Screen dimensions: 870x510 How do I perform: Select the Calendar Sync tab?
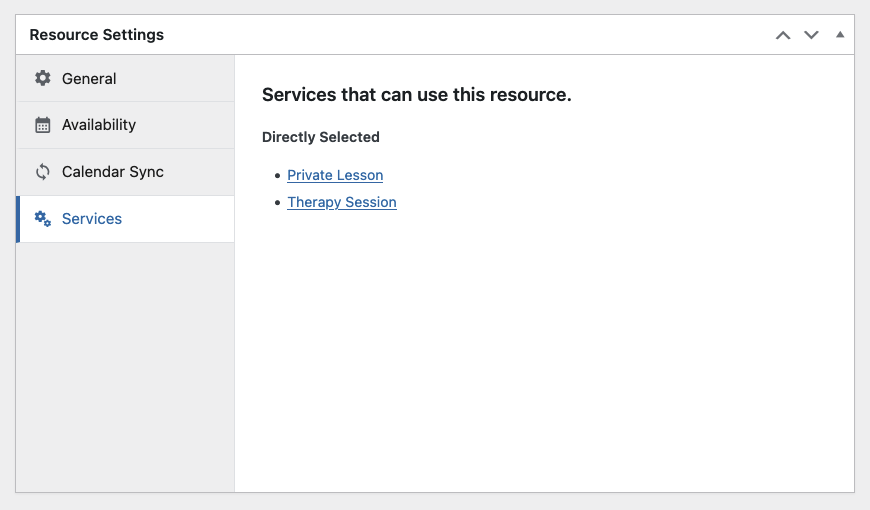[x=126, y=172]
